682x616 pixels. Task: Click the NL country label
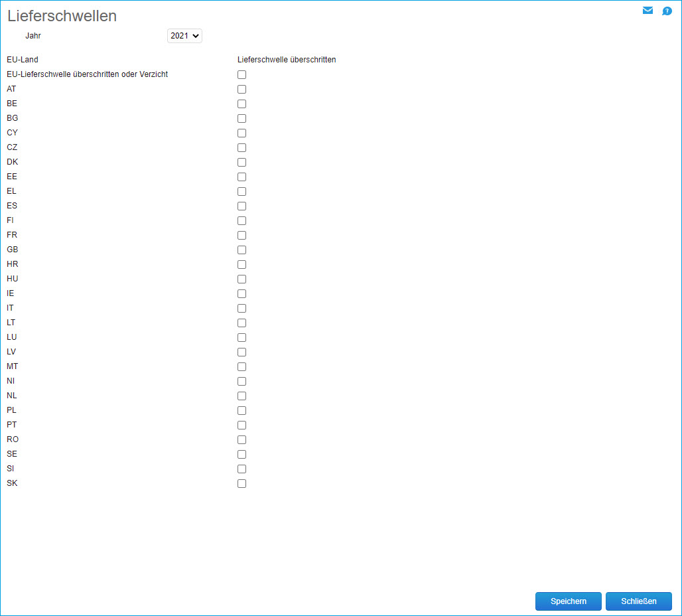click(x=12, y=395)
